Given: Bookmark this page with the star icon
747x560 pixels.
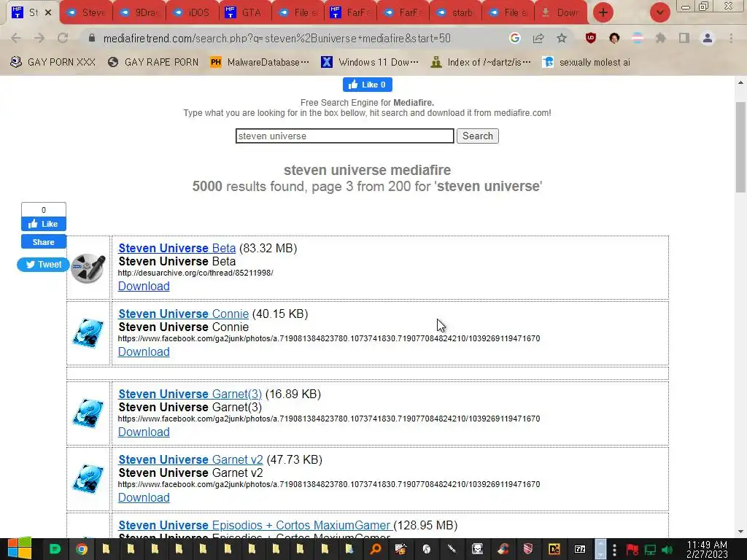Looking at the screenshot, I should click(x=562, y=38).
